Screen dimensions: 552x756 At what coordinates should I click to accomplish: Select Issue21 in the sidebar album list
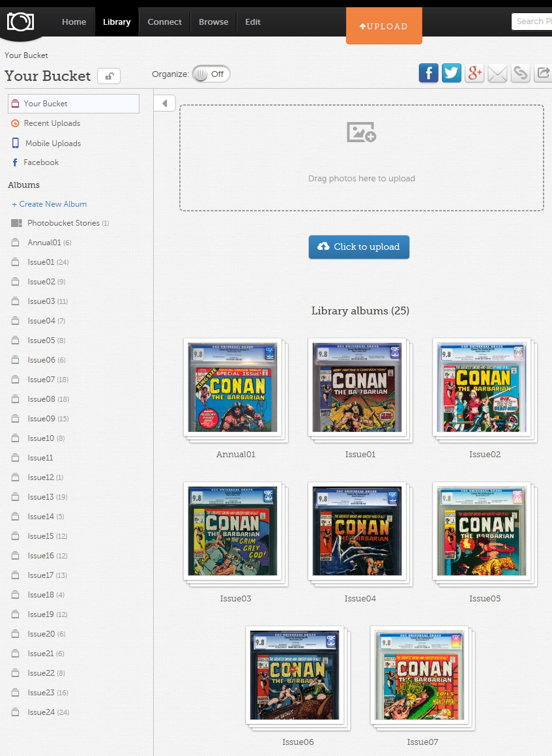click(46, 654)
